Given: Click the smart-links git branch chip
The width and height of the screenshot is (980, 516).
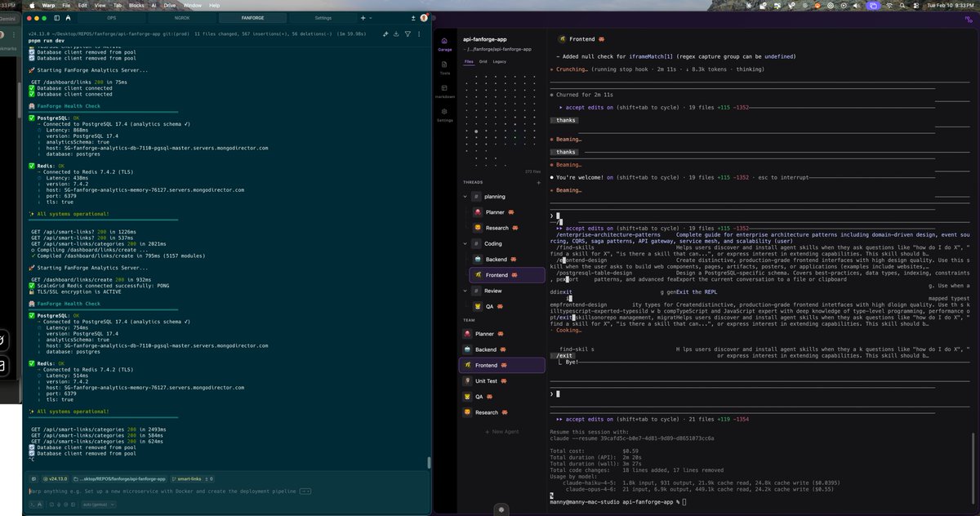Looking at the screenshot, I should [187, 478].
